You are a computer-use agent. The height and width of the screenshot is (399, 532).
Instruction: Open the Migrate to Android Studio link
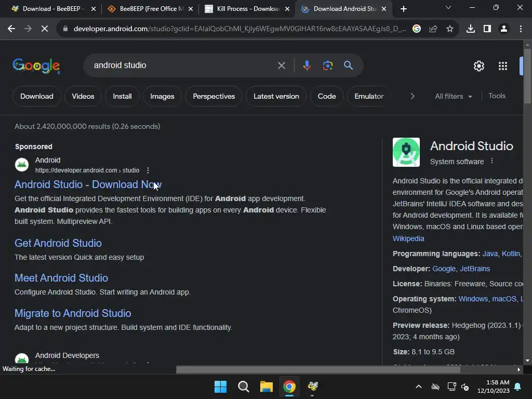click(73, 313)
